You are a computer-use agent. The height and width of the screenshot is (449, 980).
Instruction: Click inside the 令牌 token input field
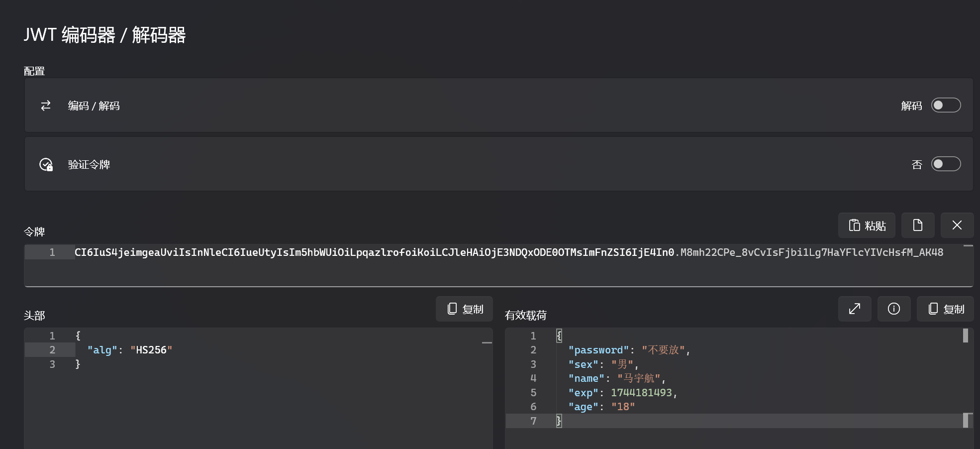click(x=497, y=269)
